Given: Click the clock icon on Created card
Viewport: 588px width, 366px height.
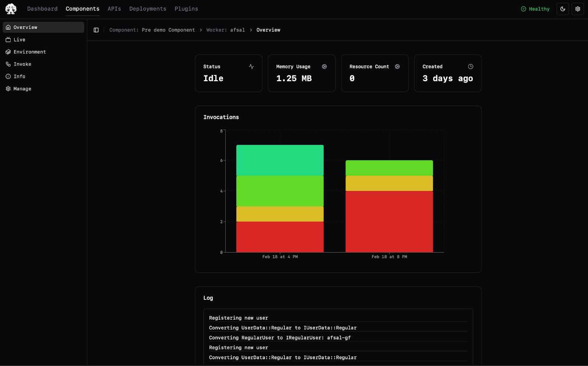Looking at the screenshot, I should click(470, 67).
